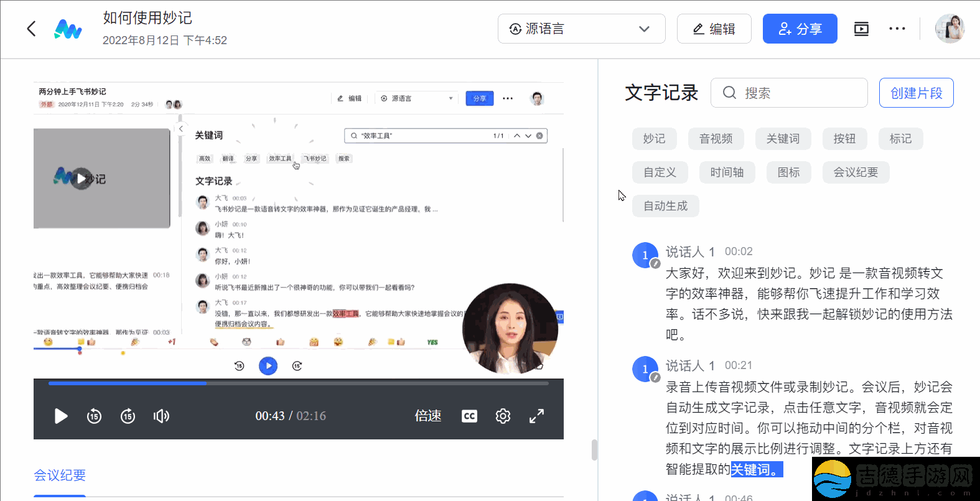Click the paragraph starting 录音上传音视频文件
This screenshot has height=501, width=980.
(x=809, y=428)
